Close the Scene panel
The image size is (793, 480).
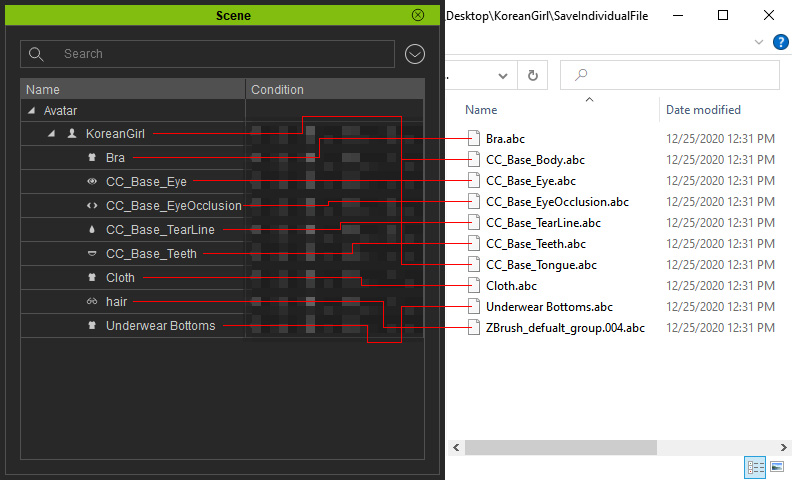[418, 15]
